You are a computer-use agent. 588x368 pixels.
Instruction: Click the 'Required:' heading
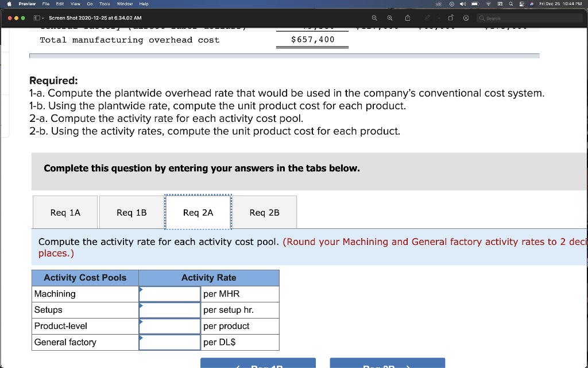[x=53, y=80]
